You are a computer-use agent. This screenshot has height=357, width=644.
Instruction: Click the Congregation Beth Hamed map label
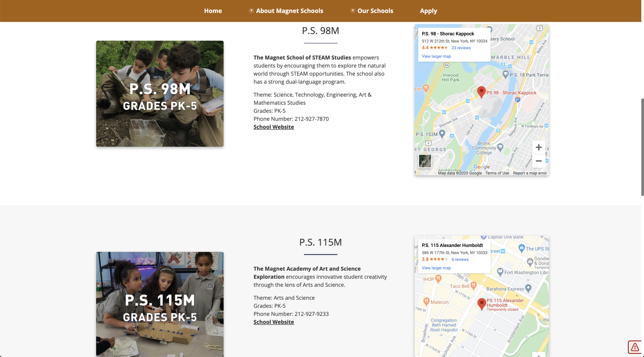444,325
